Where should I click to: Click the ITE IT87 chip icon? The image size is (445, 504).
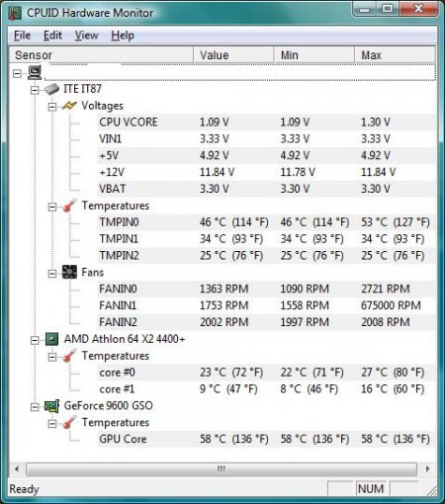51,89
